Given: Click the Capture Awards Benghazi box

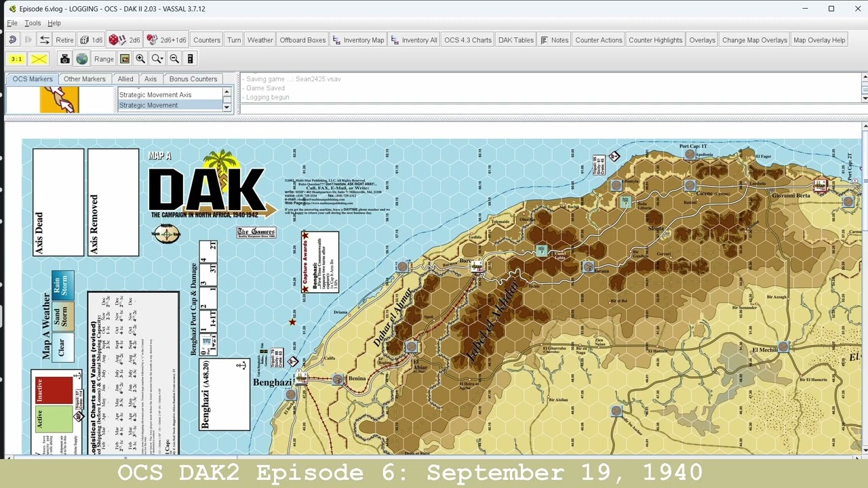Looking at the screenshot, I should 320,262.
